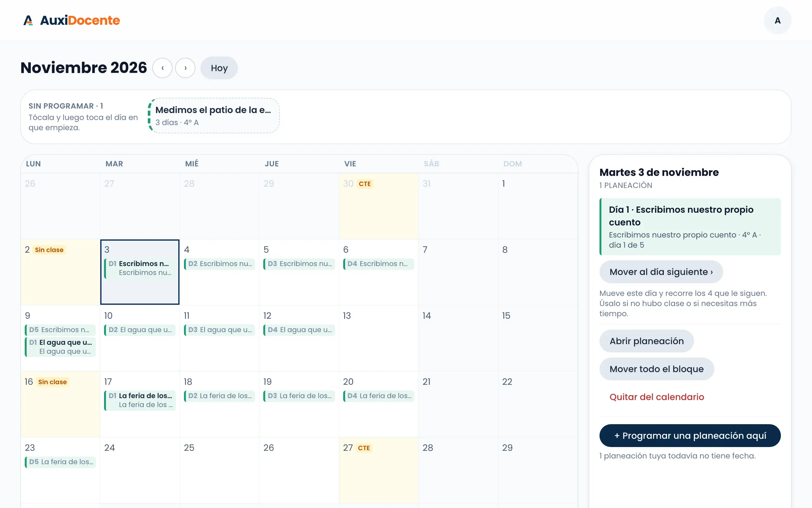Go to the next month
Viewport: 812px width, 508px height.
185,68
